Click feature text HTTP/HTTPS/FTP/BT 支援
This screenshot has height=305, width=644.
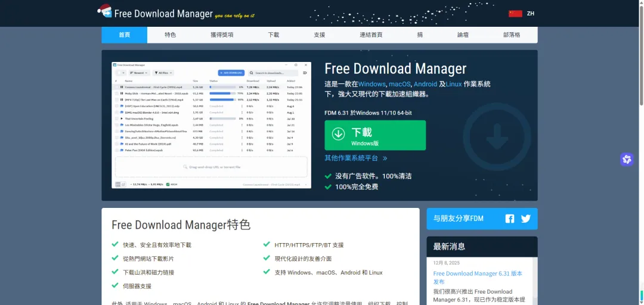coord(309,245)
